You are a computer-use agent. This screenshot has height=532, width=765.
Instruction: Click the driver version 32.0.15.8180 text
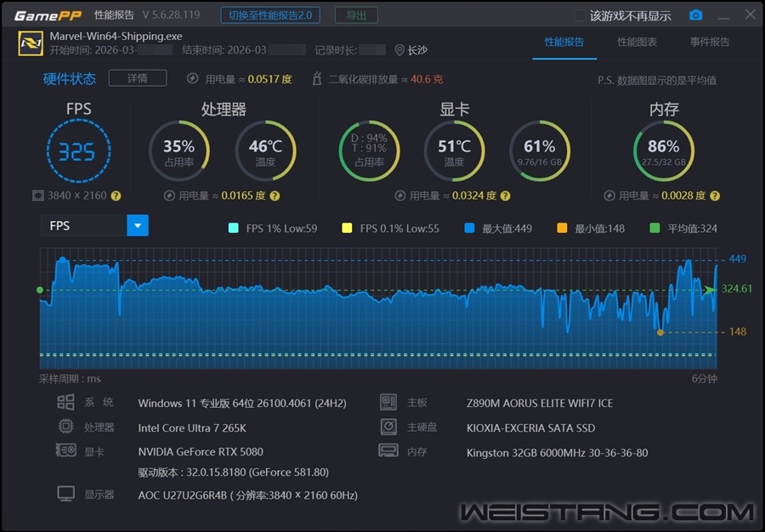tap(233, 472)
